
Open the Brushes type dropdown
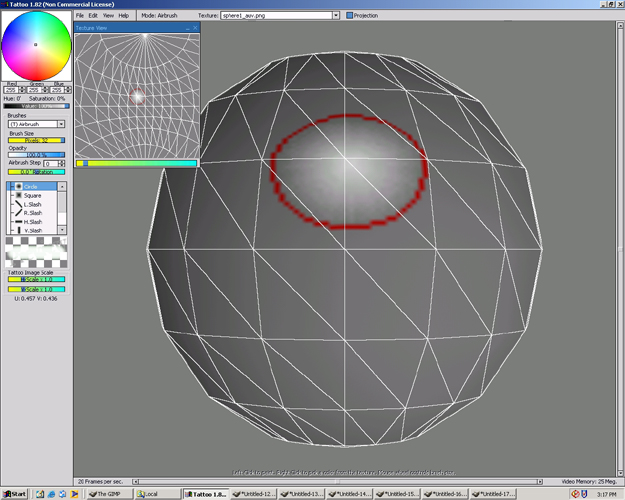(61, 124)
